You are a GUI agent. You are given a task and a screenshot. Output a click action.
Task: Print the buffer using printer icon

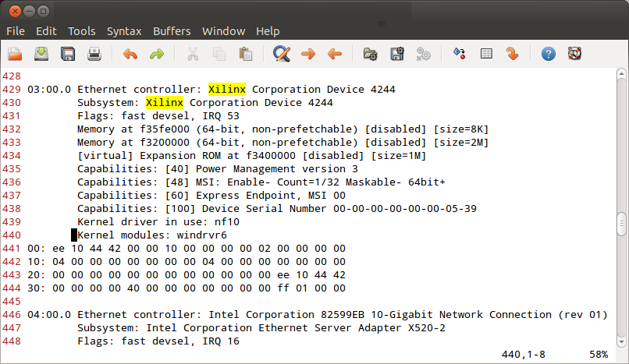click(94, 54)
